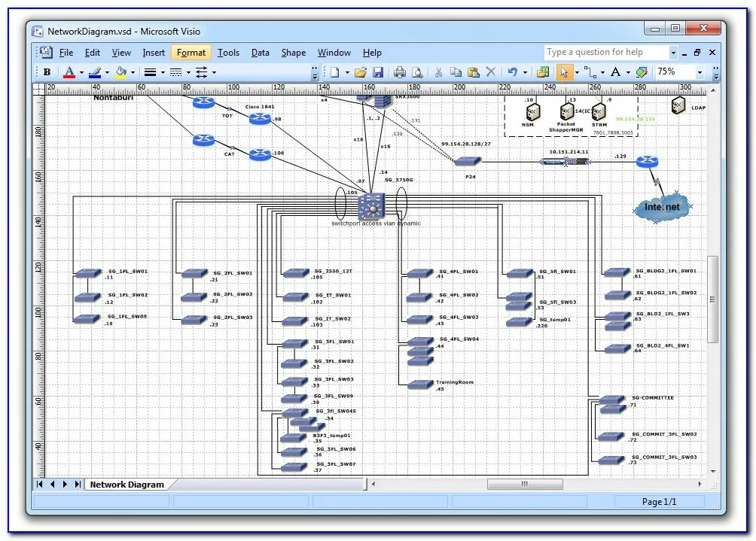Open the Edit menu

92,53
